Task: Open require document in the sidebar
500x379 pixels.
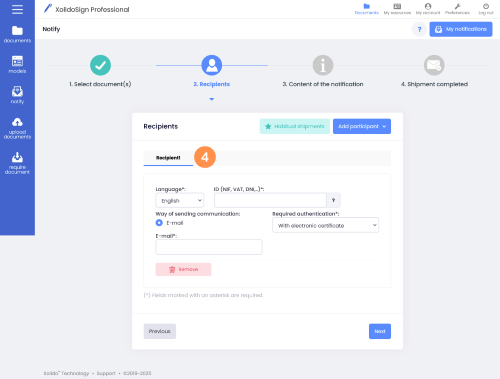Action: click(x=17, y=163)
